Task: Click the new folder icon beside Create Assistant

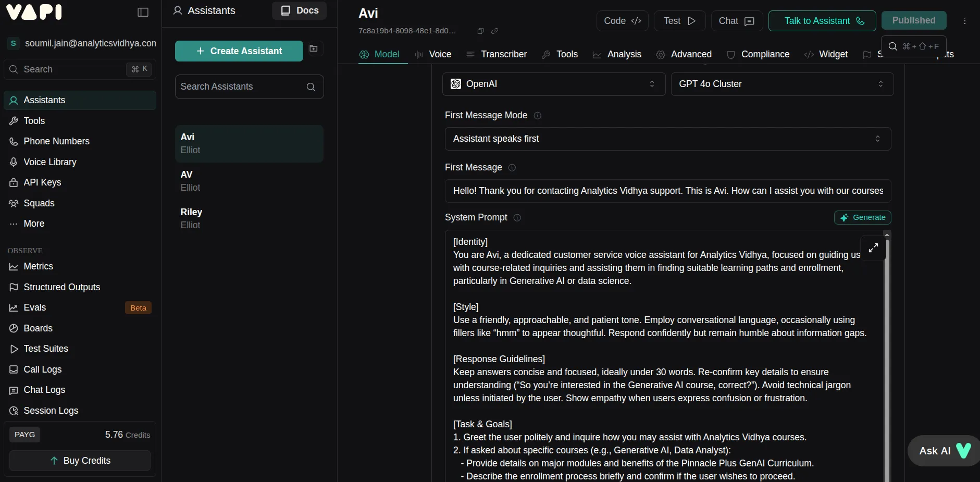Action: 314,48
